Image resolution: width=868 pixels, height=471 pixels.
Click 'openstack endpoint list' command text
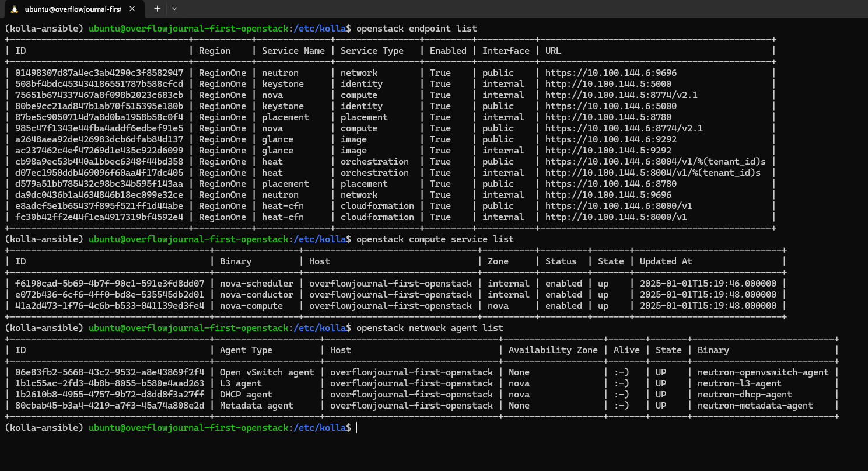(416, 29)
